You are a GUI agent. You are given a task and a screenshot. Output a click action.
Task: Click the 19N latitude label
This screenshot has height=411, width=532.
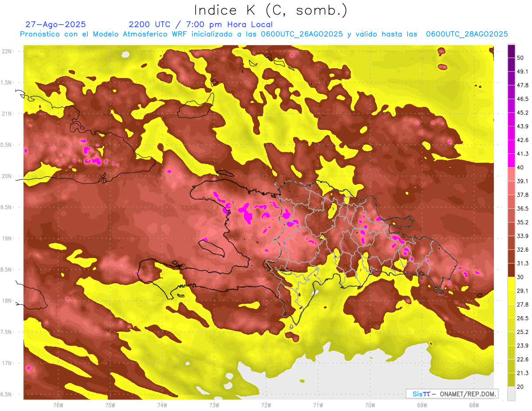[x=8, y=238]
